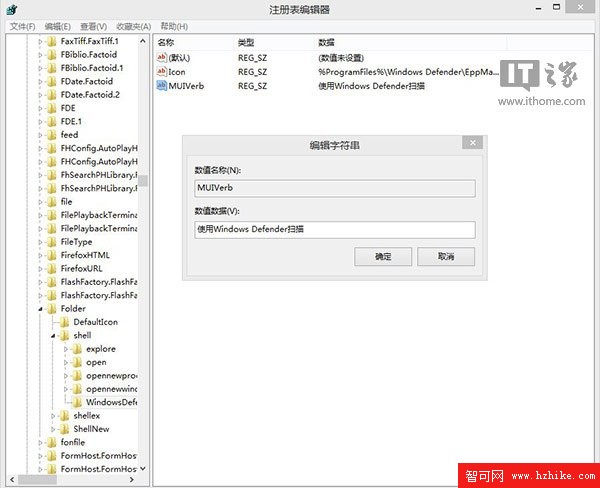The image size is (600, 488).
Task: Select the ShellNew folder icon
Action: (64, 429)
